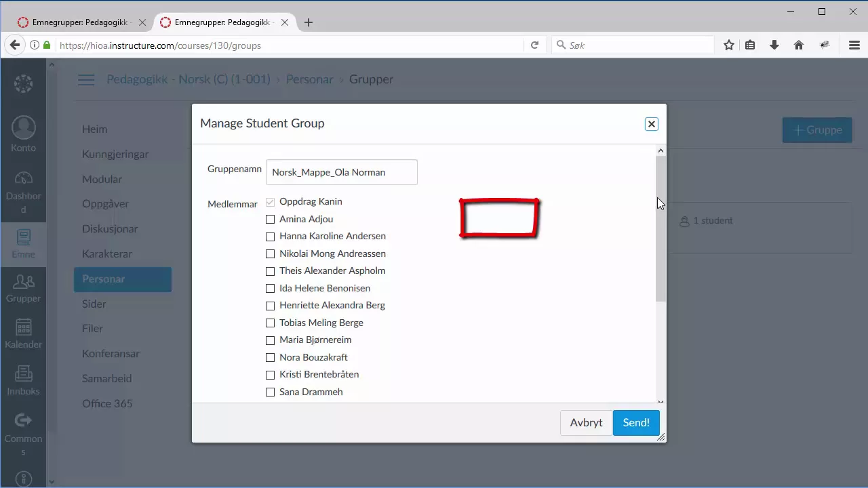868x488 pixels.
Task: Click the browser back arrow
Action: 14,45
